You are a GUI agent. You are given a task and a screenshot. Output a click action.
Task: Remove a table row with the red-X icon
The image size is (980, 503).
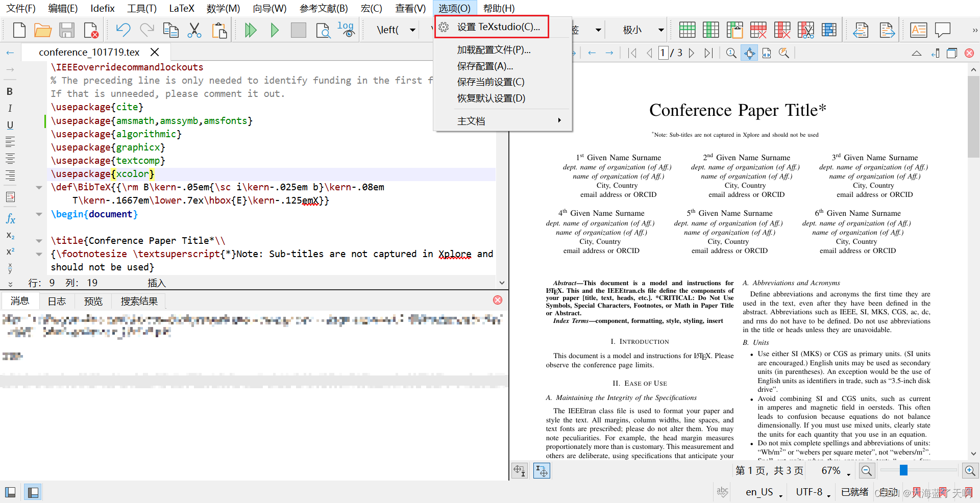(758, 30)
